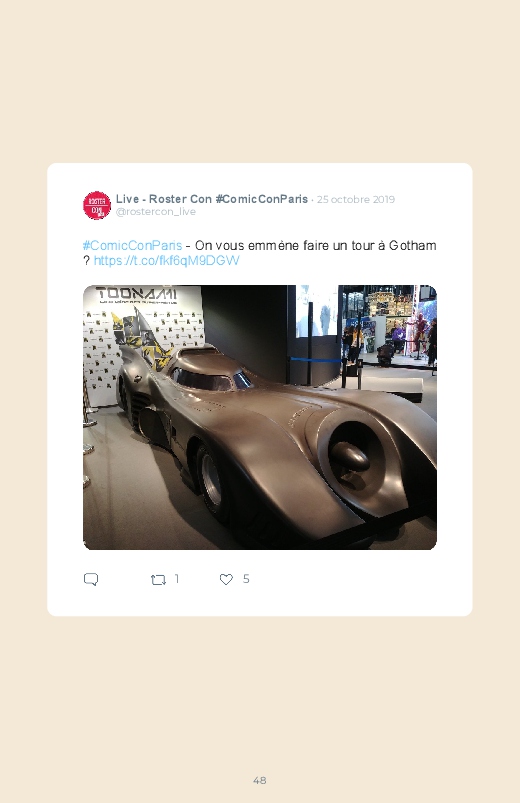The image size is (520, 803).
Task: Like the tweet with the heart icon
Action: 226,579
